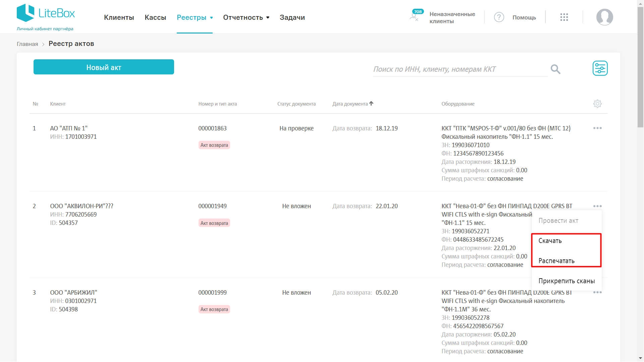Click ИНН 1701003971
The width and height of the screenshot is (644, 362).
(81, 137)
